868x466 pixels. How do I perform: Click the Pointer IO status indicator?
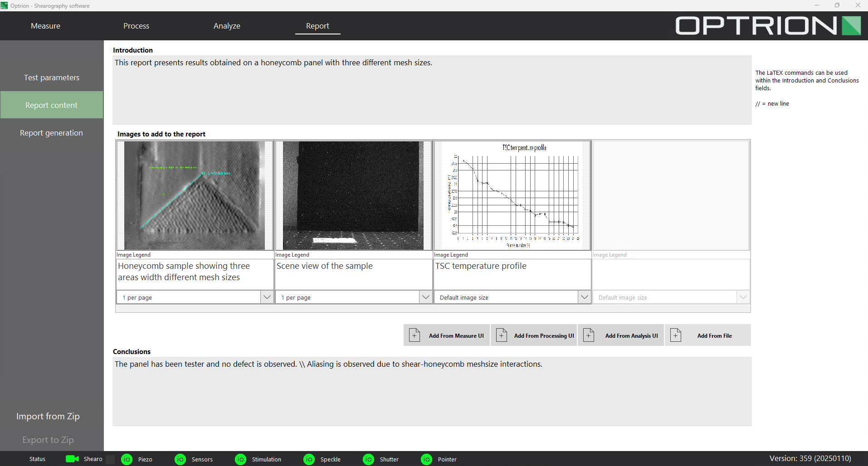tap(427, 459)
